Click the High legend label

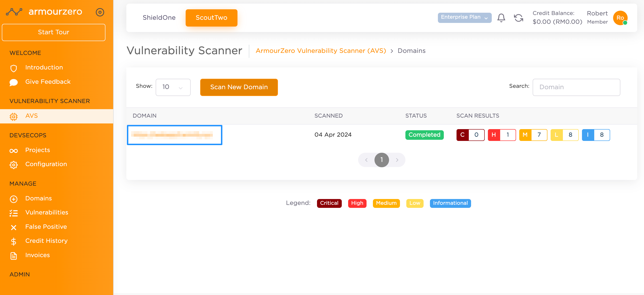click(357, 203)
